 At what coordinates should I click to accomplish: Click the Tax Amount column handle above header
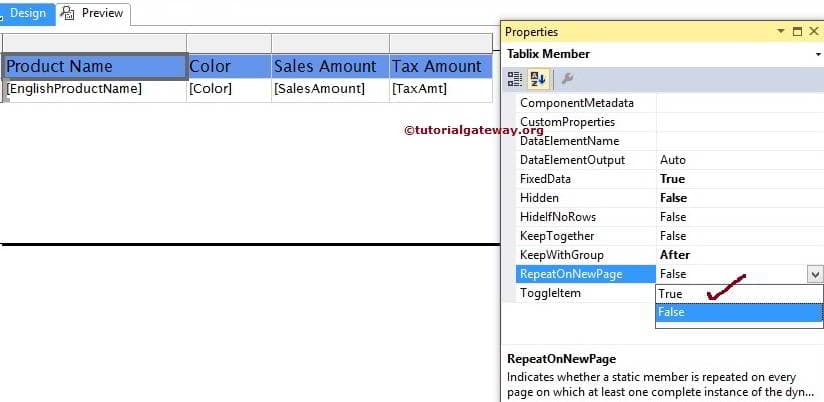click(x=441, y=43)
